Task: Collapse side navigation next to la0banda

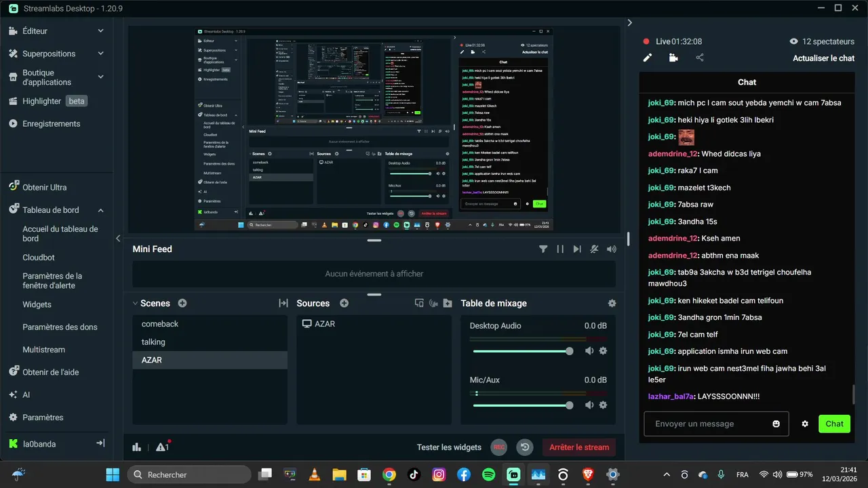Action: (100, 443)
